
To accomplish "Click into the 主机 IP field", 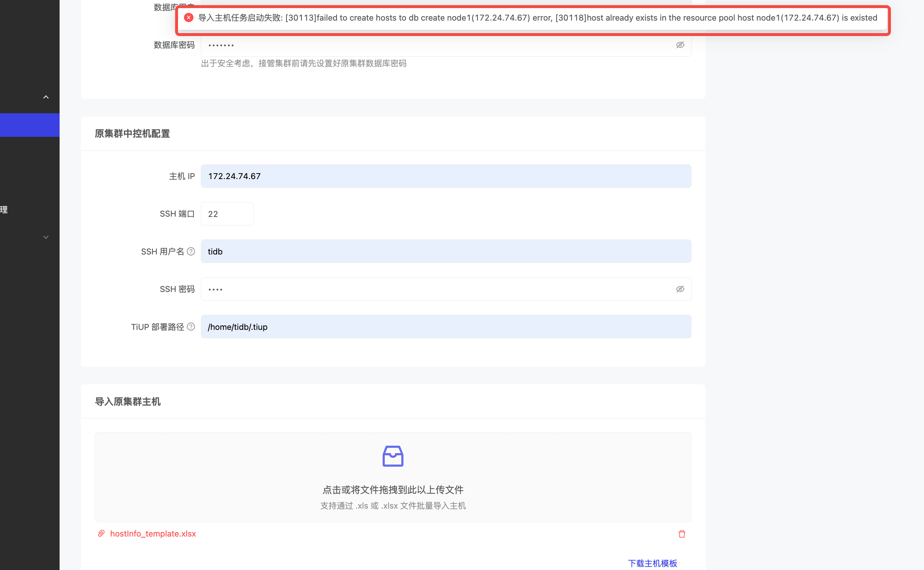I will tap(445, 176).
